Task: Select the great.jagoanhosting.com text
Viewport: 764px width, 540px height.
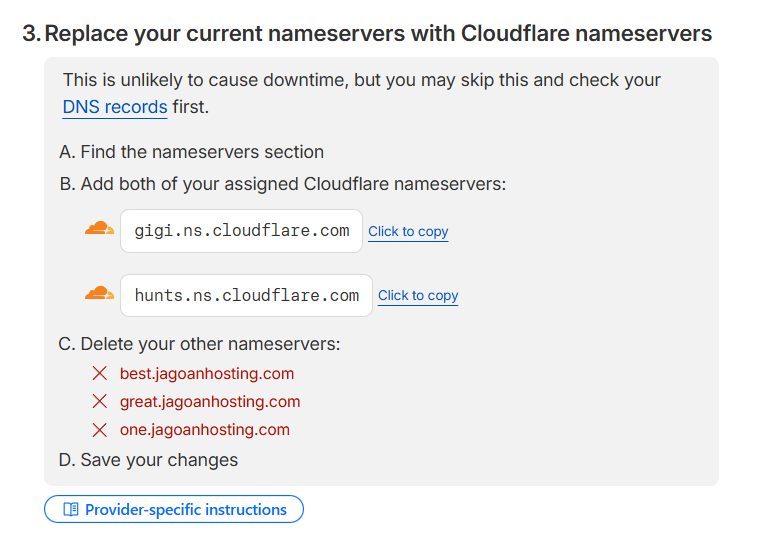Action: point(210,402)
